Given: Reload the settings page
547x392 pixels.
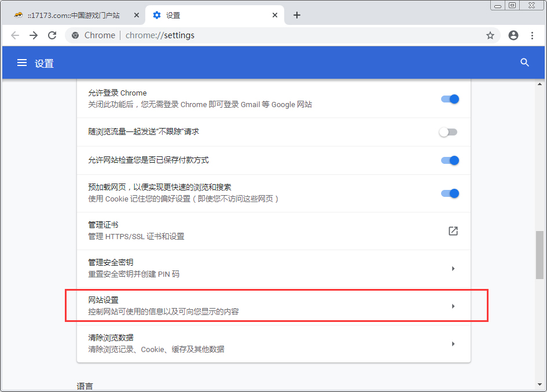Looking at the screenshot, I should (x=52, y=35).
